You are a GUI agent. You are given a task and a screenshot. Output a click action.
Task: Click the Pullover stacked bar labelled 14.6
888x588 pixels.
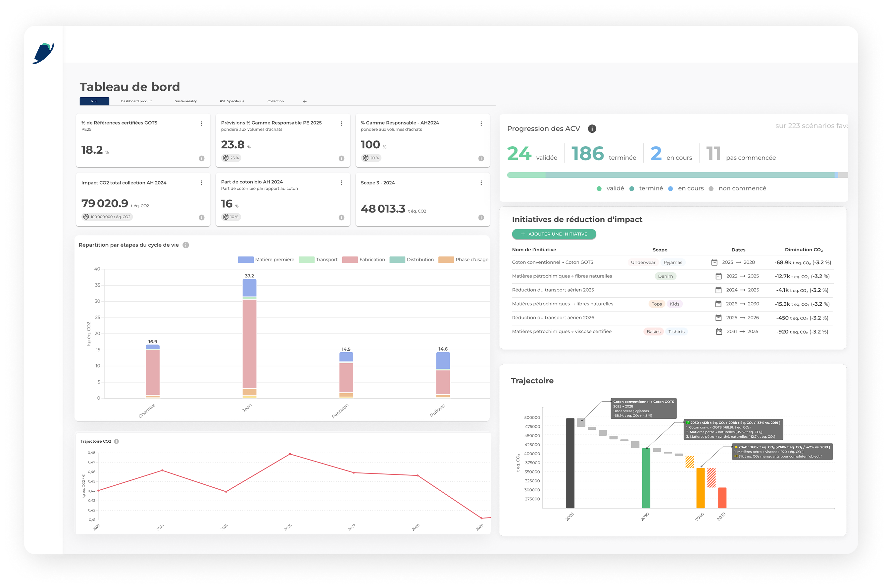tap(443, 375)
